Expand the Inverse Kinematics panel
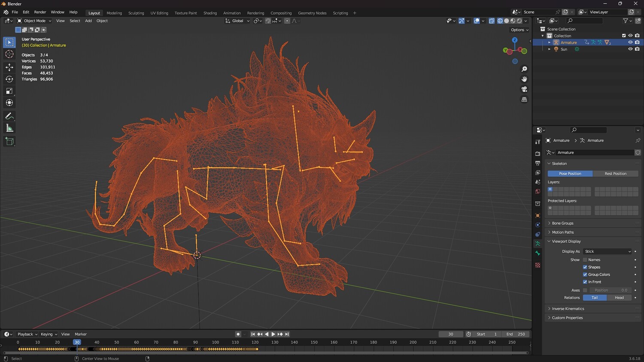644x362 pixels. coord(592,308)
